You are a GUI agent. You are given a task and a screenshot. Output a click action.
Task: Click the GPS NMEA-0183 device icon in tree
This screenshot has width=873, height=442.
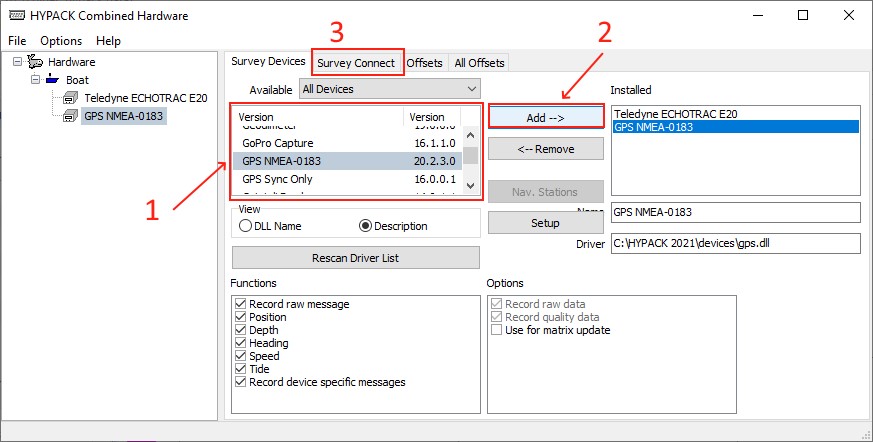click(71, 116)
